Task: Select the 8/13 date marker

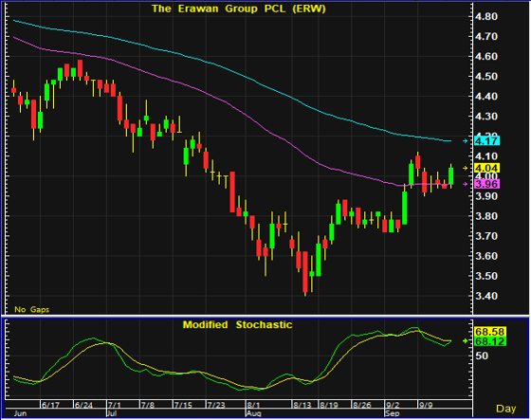Action: (302, 405)
